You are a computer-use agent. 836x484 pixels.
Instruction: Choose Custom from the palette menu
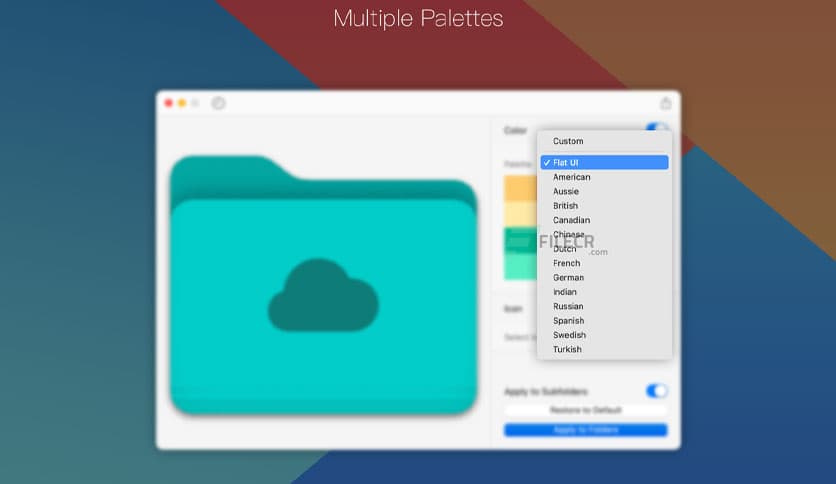point(604,141)
